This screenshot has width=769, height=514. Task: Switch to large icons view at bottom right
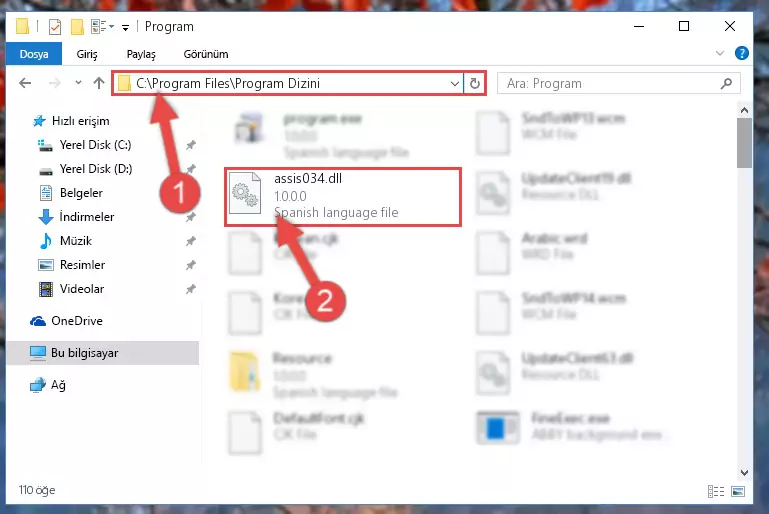pos(738,491)
